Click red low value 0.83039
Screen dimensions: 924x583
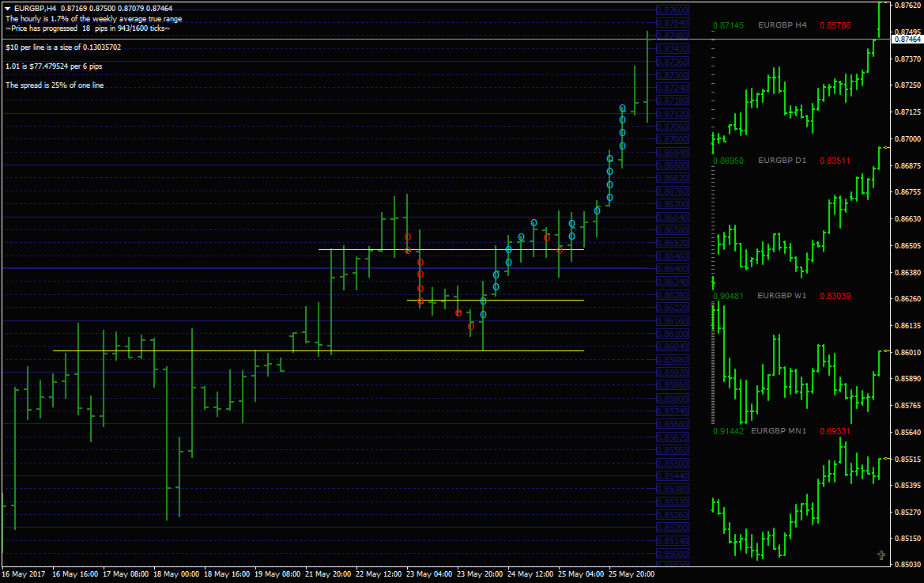click(835, 296)
